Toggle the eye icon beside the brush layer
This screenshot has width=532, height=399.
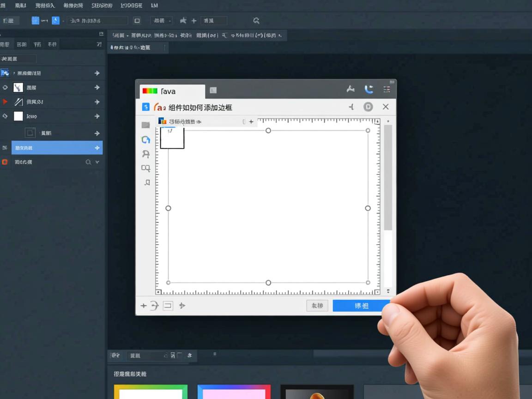(x=5, y=87)
